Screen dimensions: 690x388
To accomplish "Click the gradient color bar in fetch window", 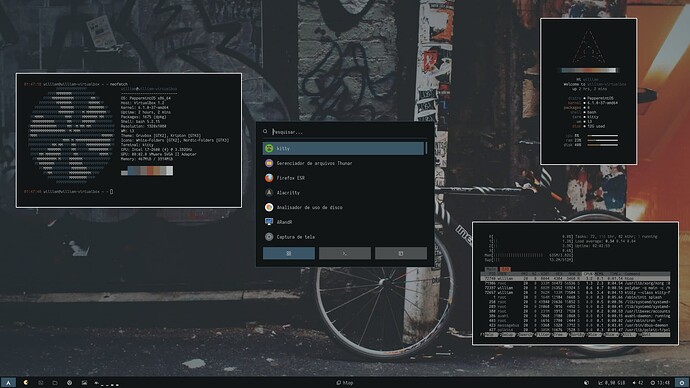I will 589,70.
